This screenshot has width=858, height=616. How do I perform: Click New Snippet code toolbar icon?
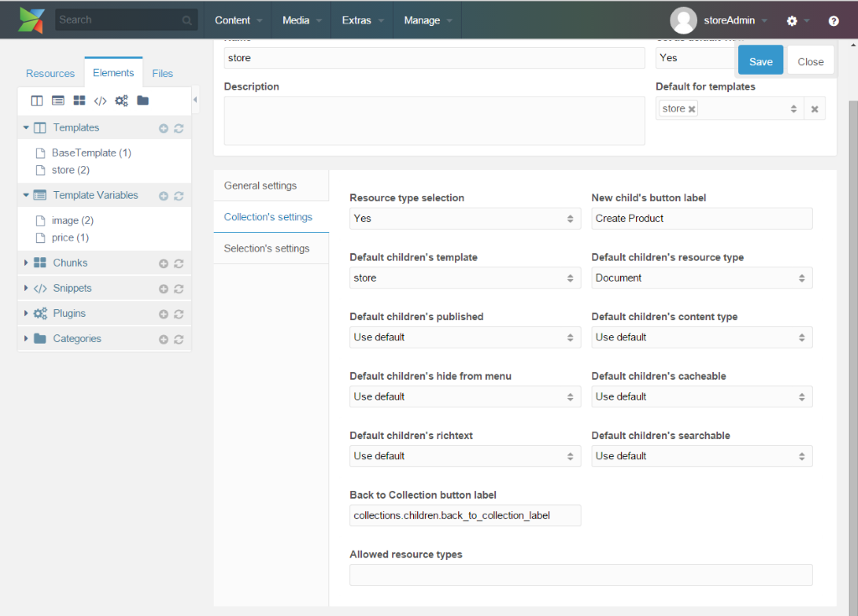pyautogui.click(x=101, y=101)
